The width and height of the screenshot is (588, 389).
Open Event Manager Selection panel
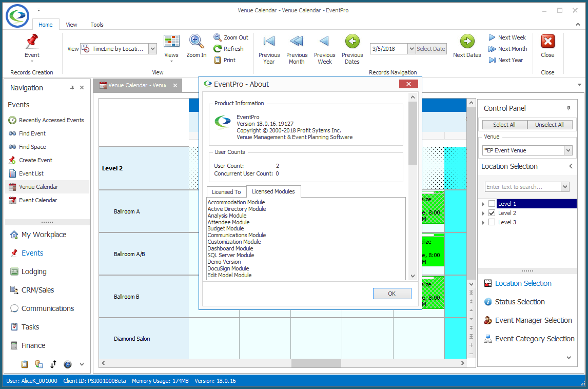pos(527,320)
